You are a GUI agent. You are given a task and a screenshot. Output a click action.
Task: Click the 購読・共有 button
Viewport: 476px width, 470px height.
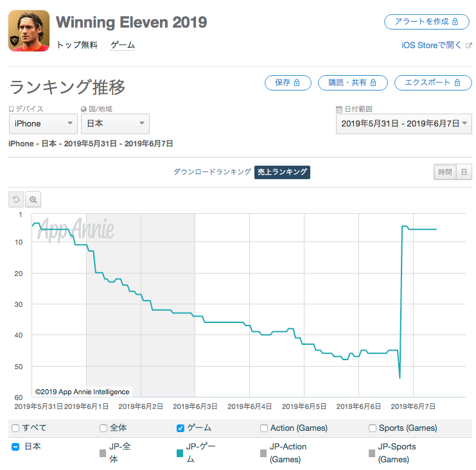(x=353, y=83)
